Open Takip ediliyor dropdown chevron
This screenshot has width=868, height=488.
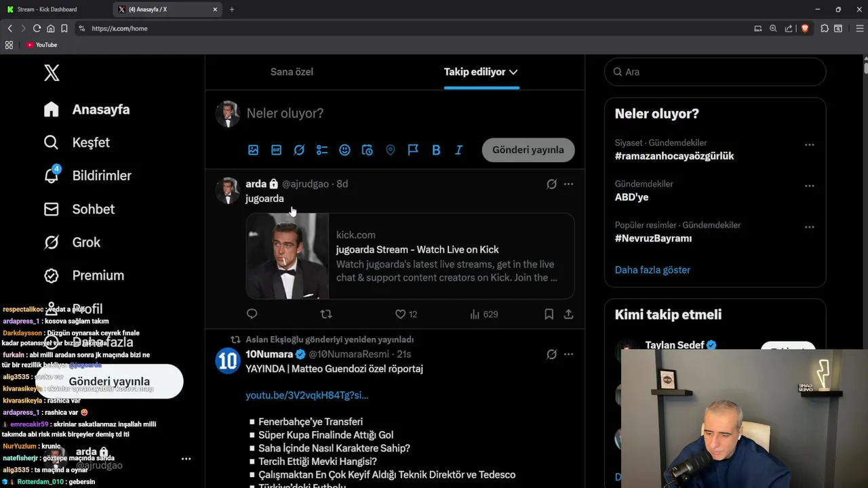(513, 72)
